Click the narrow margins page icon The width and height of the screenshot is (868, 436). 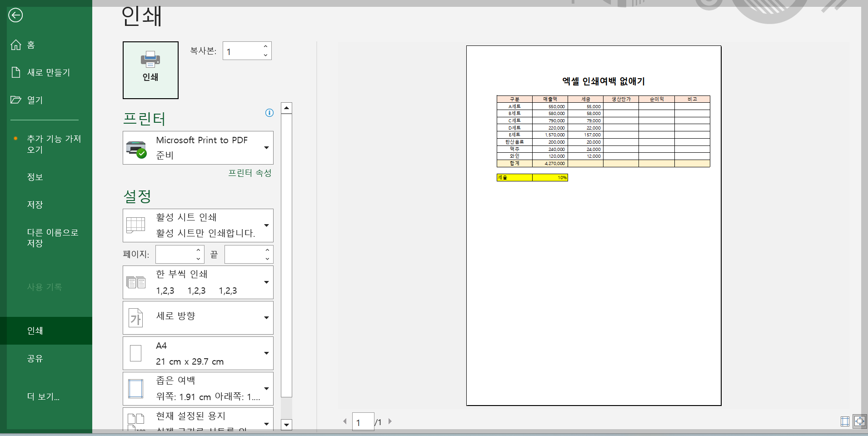tap(135, 389)
